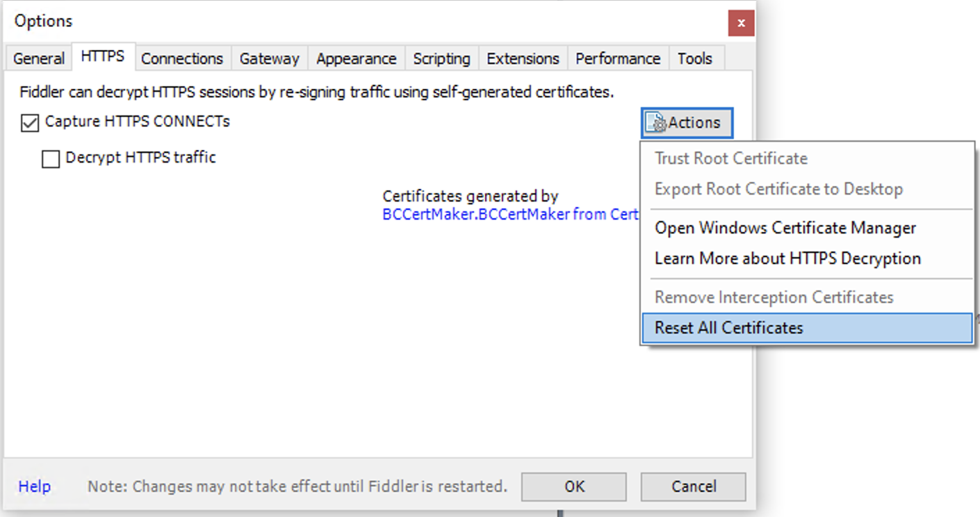Close the Options dialog window
Image resolution: width=980 pixels, height=517 pixels.
pos(741,23)
